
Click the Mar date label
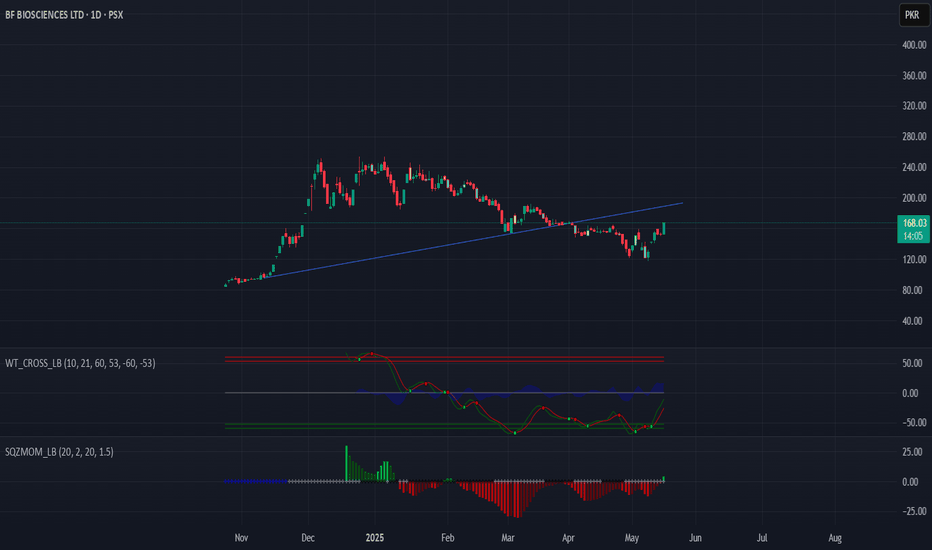click(508, 538)
